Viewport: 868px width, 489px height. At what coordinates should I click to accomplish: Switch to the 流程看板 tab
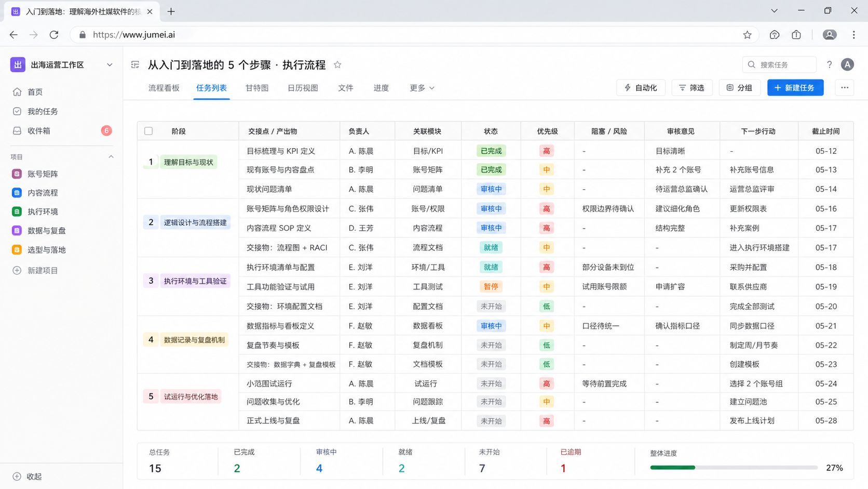[x=164, y=88]
